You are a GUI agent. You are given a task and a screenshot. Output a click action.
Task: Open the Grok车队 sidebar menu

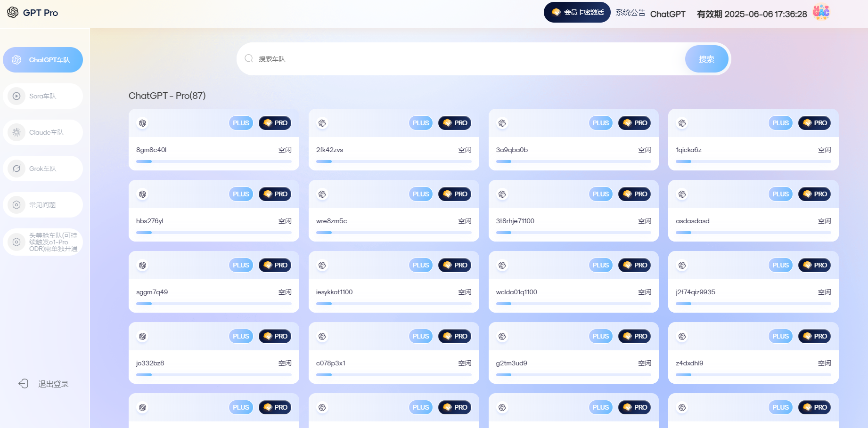pyautogui.click(x=43, y=169)
